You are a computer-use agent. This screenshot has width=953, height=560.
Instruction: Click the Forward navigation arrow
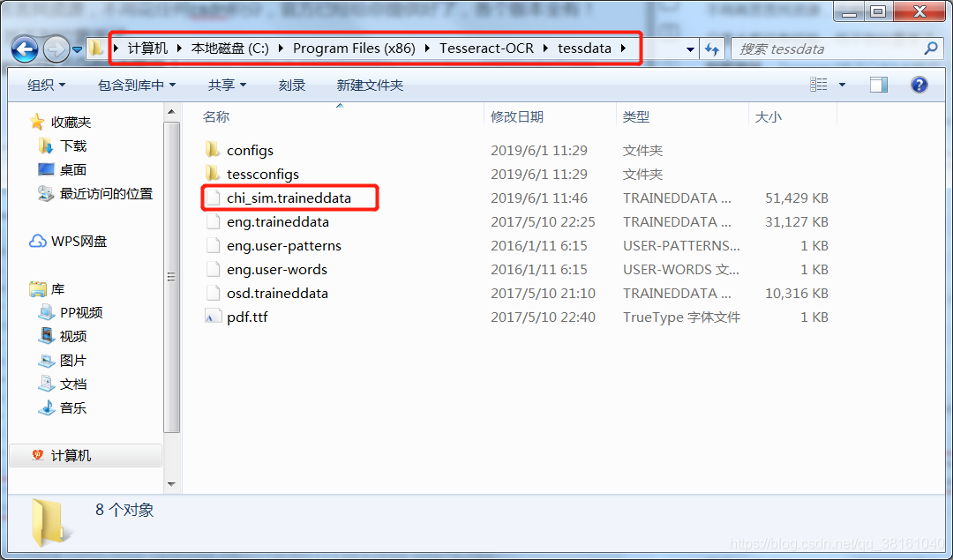click(56, 49)
